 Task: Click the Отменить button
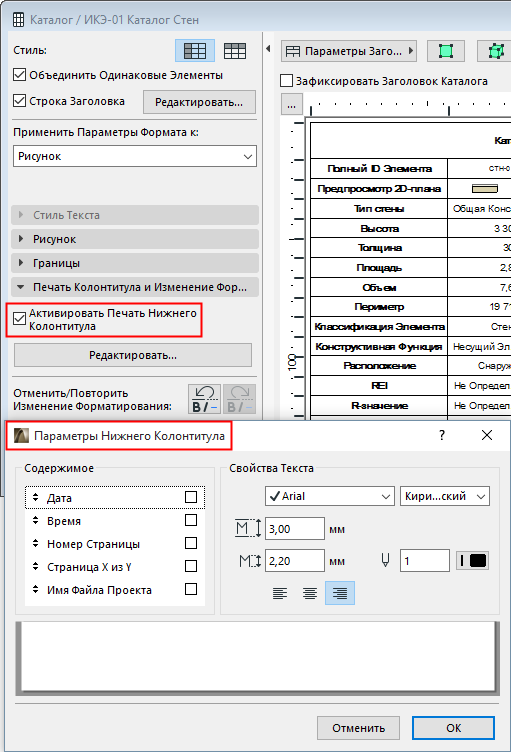[358, 728]
